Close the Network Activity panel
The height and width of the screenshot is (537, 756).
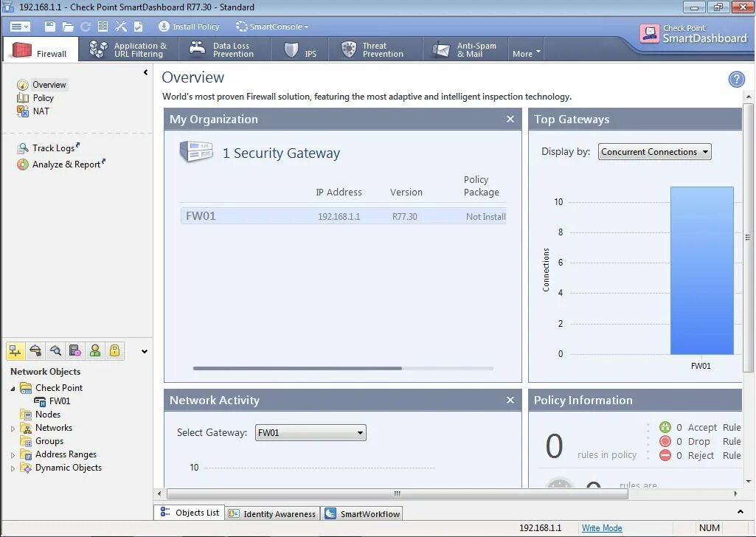click(510, 400)
